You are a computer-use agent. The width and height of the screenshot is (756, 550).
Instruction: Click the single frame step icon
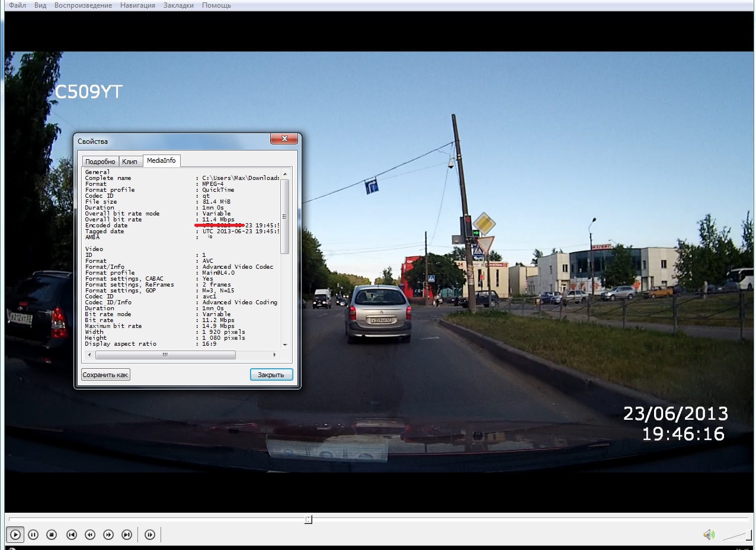coord(150,535)
